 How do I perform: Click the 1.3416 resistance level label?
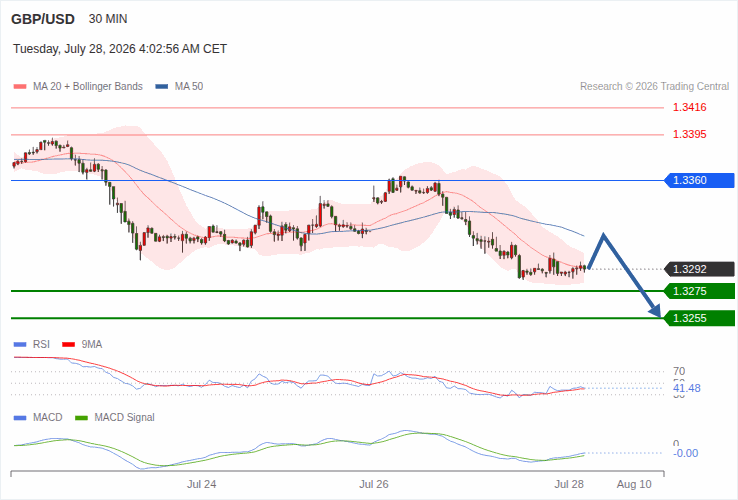pyautogui.click(x=690, y=107)
